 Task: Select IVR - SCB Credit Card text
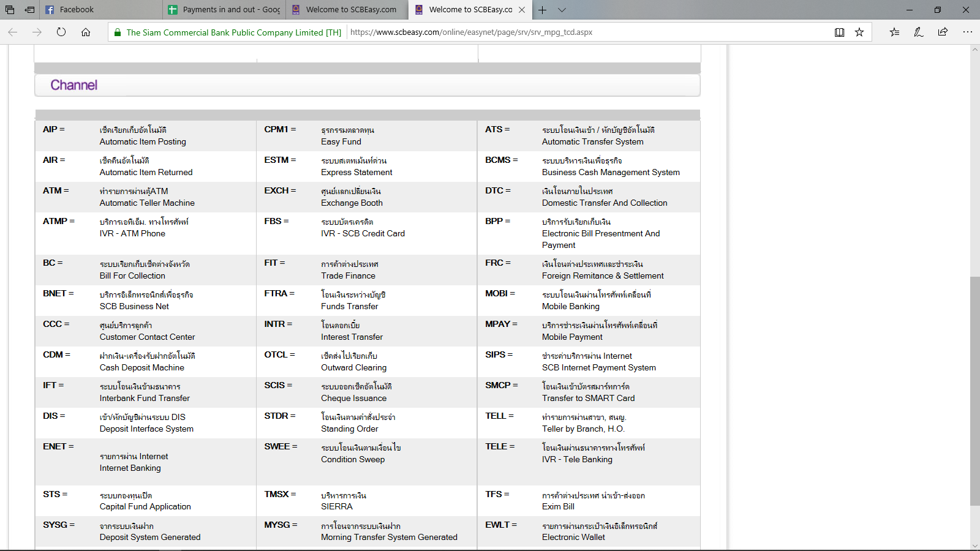click(x=363, y=233)
